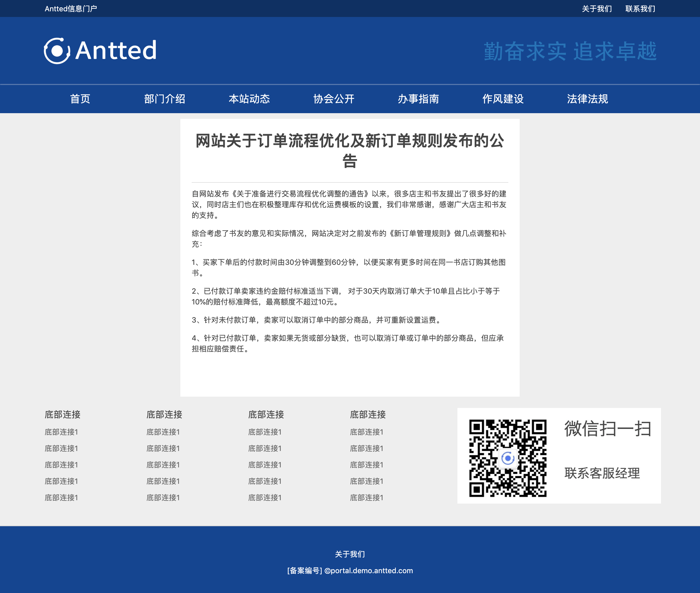Screen dimensions: 700x593
Task: Navigate to 作风建设 page
Action: pos(503,99)
